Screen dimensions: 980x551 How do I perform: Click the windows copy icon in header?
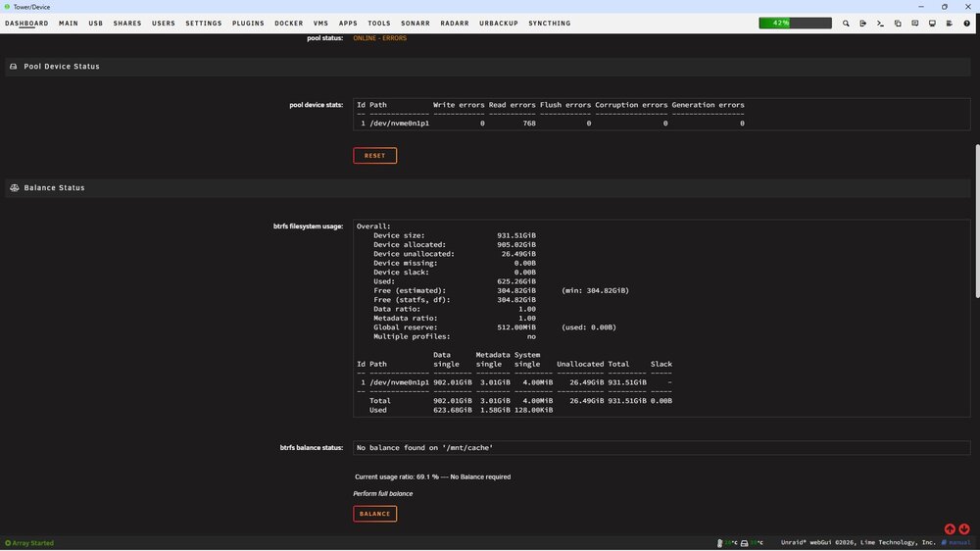coord(898,24)
